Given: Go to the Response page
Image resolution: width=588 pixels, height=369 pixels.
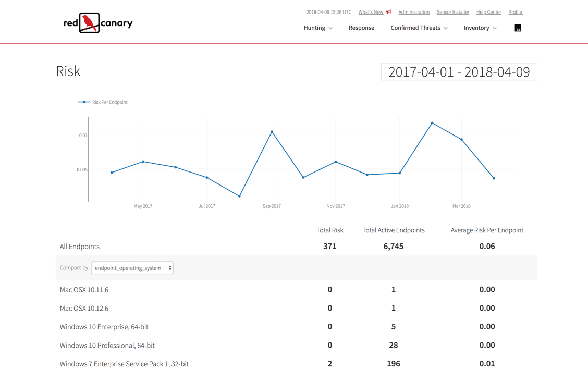Looking at the screenshot, I should [x=361, y=28].
